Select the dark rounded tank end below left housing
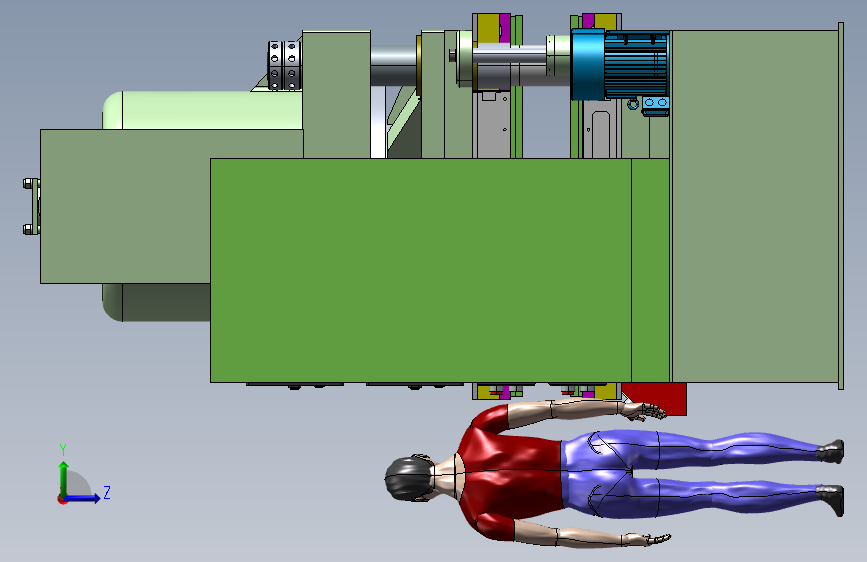The width and height of the screenshot is (867, 562). click(156, 302)
